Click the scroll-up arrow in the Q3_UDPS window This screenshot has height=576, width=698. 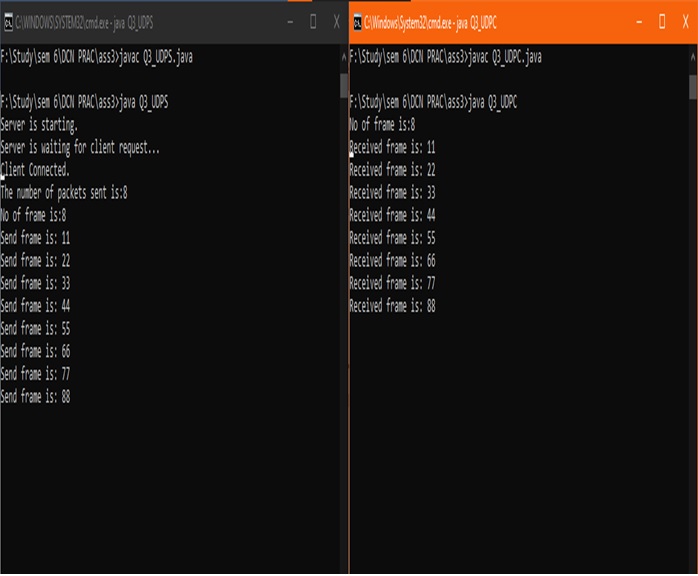[344, 57]
